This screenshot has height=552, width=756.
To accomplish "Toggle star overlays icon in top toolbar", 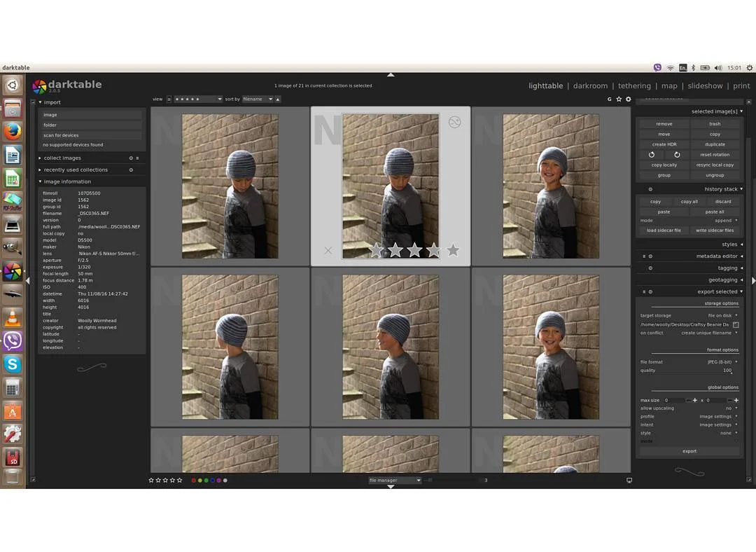I will pos(619,99).
